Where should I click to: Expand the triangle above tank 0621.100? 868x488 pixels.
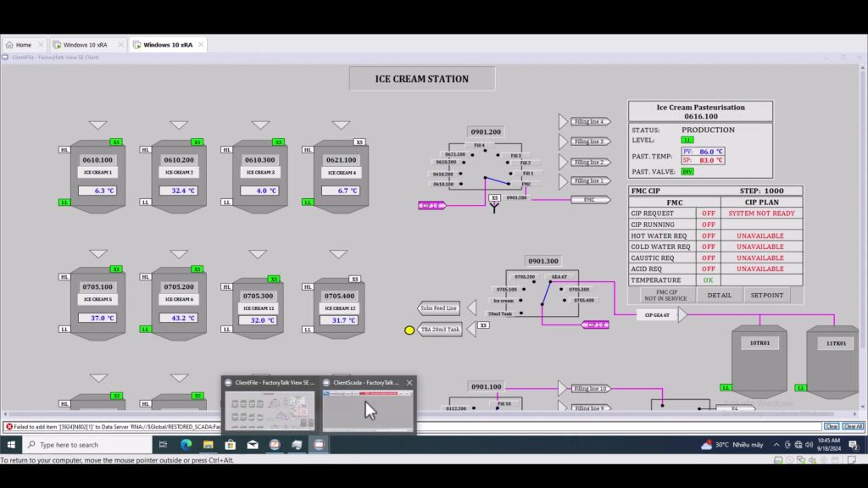pyautogui.click(x=341, y=125)
